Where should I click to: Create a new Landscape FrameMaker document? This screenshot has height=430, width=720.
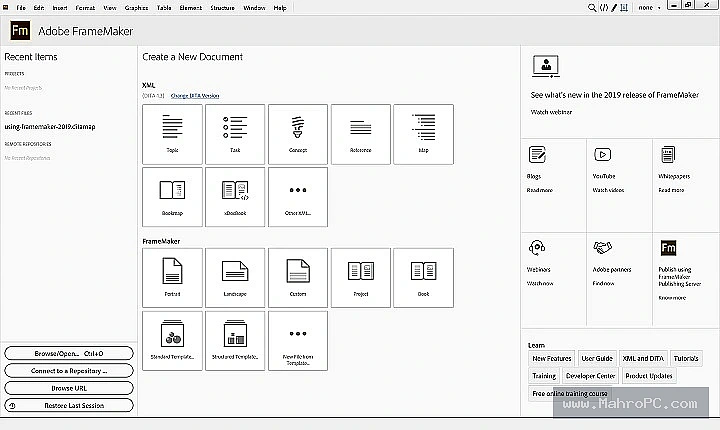click(x=235, y=278)
